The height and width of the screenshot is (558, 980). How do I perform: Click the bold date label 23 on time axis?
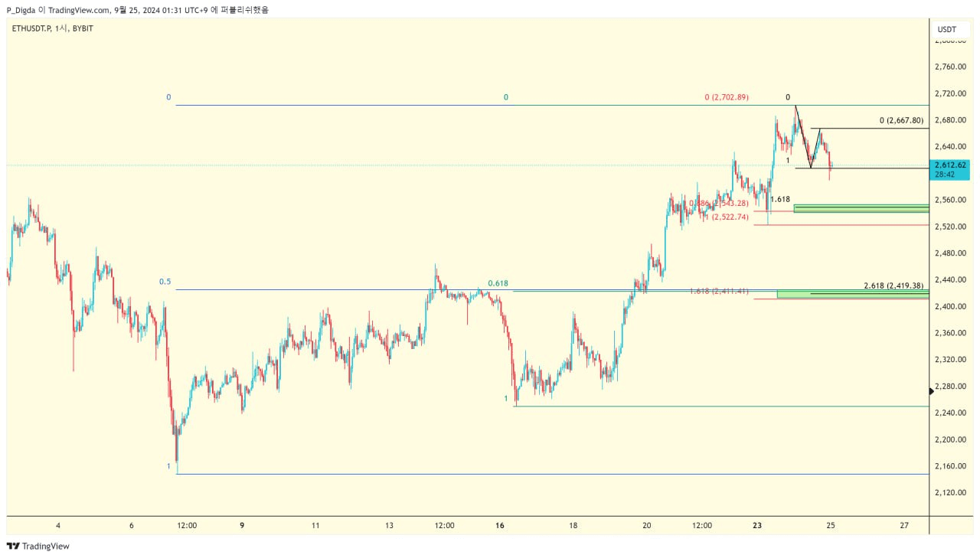click(757, 526)
